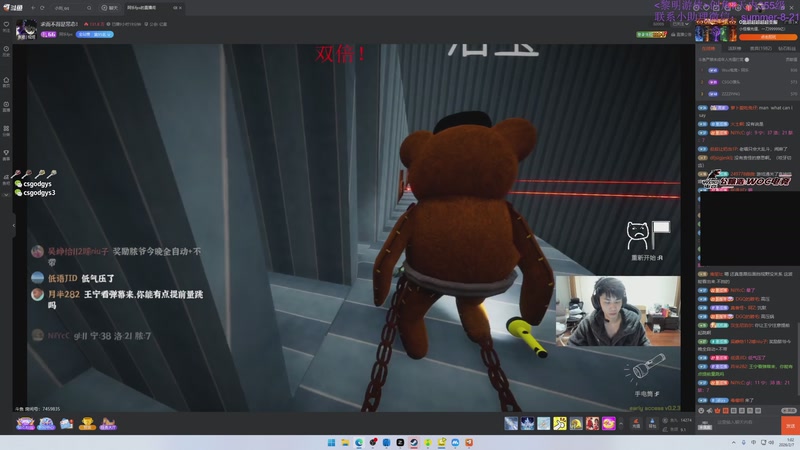Open Categories grid icon in left sidebar
Viewport: 800px width, 450px height.
6,131
